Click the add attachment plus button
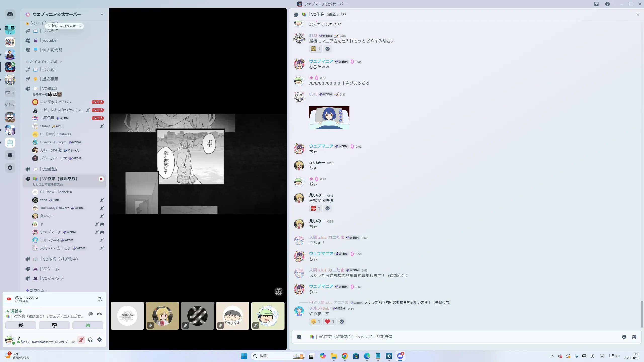The image size is (644, 362). (299, 337)
